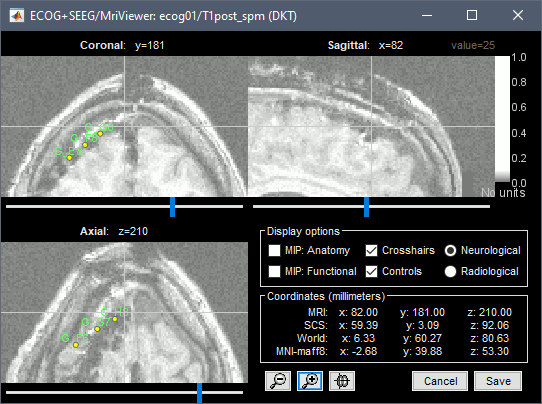The image size is (542, 404).
Task: Select the Radiological orientation radio button
Action: 450,271
